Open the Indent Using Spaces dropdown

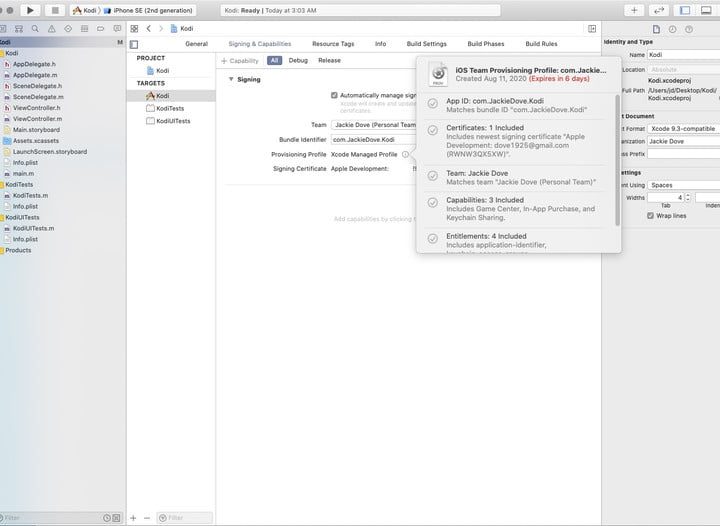(682, 185)
